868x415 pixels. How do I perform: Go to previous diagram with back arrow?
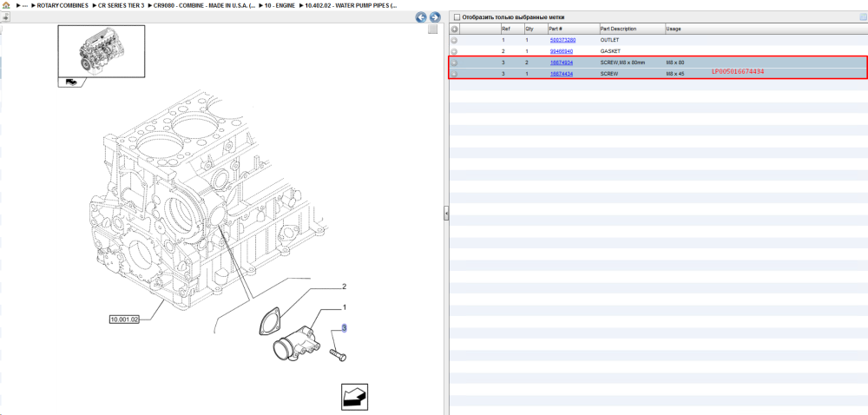pyautogui.click(x=421, y=17)
